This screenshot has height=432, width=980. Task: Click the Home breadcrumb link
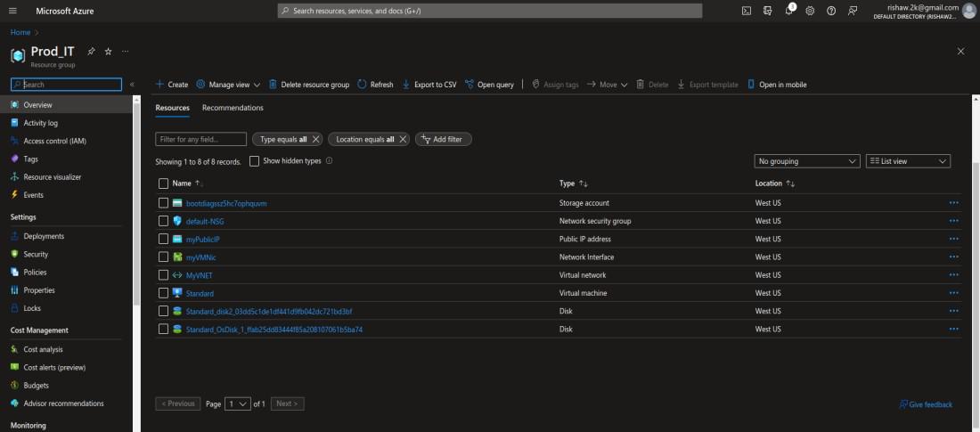pos(20,32)
